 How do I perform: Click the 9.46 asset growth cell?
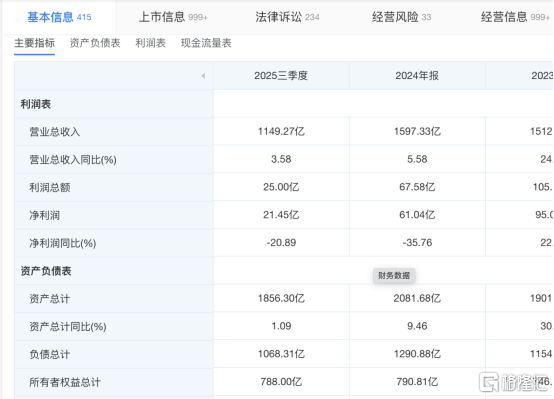pyautogui.click(x=417, y=326)
